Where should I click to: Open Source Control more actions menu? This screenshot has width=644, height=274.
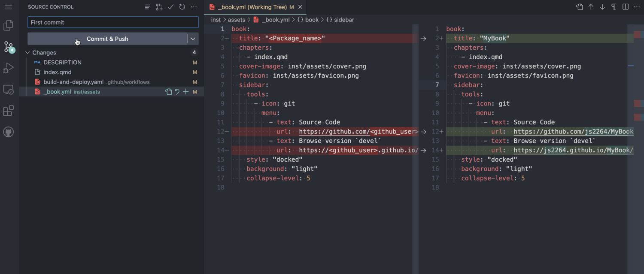(194, 7)
